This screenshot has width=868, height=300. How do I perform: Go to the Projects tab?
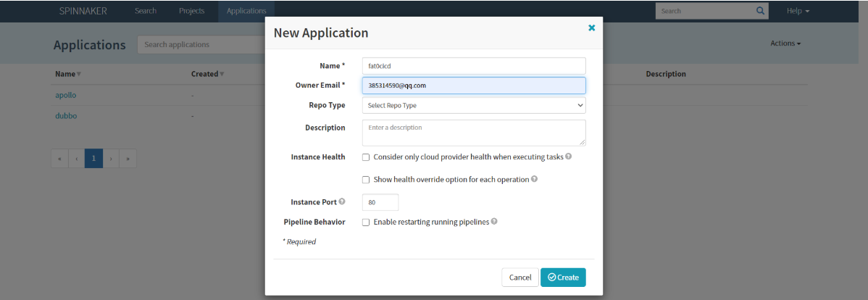(x=191, y=11)
